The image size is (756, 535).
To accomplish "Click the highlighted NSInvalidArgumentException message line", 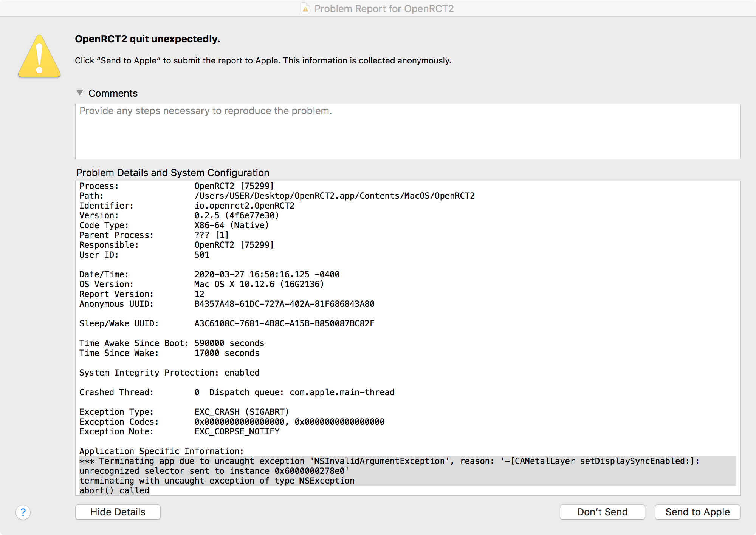I will (389, 461).
